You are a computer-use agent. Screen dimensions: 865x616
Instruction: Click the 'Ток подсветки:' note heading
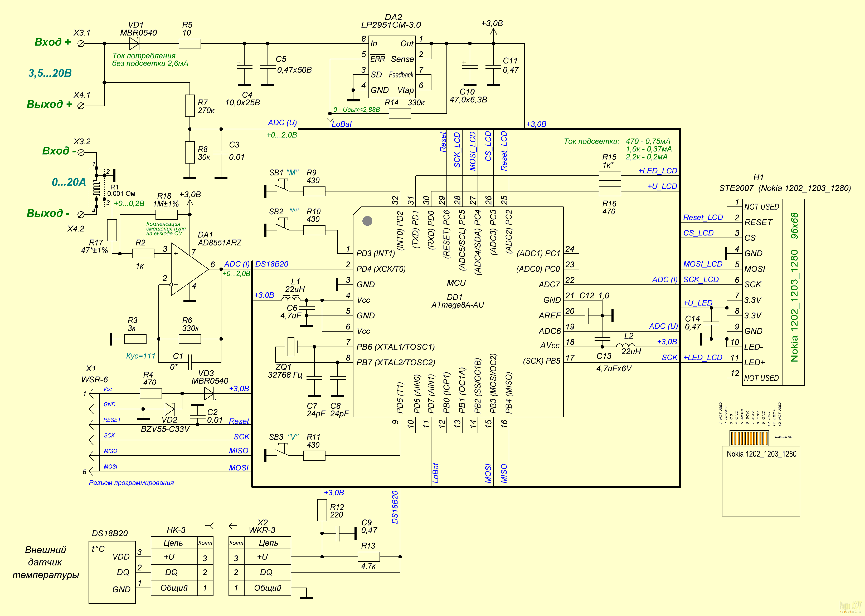tap(592, 141)
